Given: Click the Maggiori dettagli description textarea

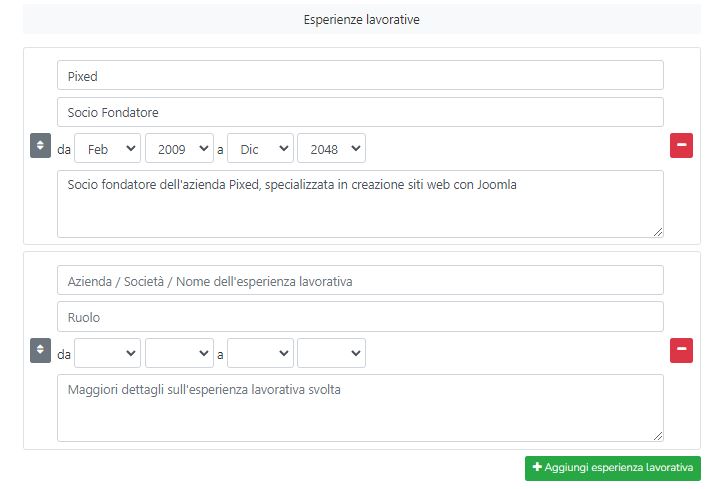Looking at the screenshot, I should click(x=360, y=408).
